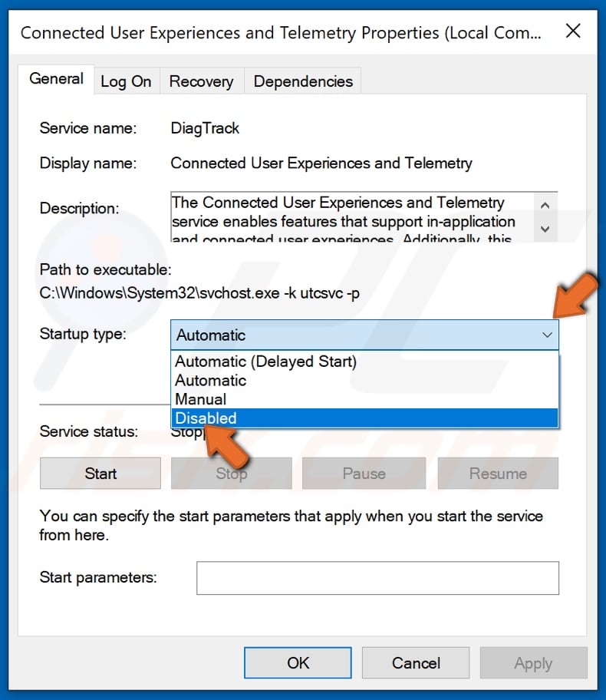Click Cancel to discard changes
Screen dimensions: 606x700
pos(415,662)
